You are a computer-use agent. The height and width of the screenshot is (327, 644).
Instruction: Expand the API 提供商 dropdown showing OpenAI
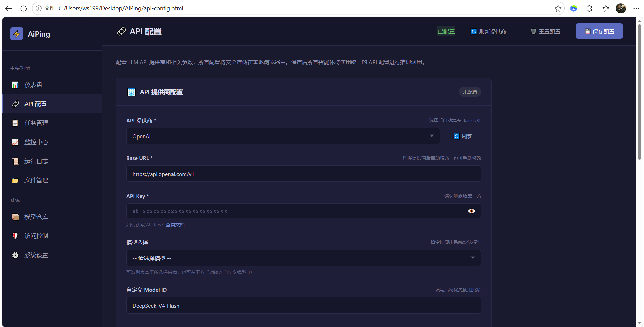(283, 136)
